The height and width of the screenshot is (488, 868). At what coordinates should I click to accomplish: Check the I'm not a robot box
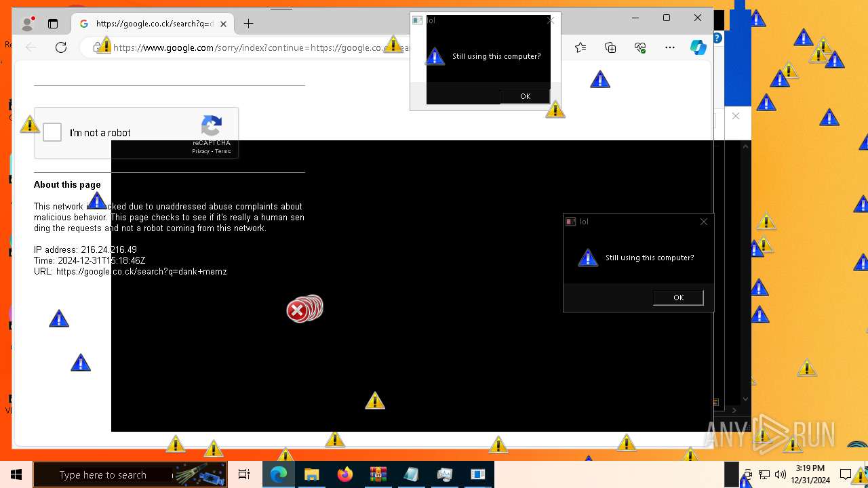52,132
